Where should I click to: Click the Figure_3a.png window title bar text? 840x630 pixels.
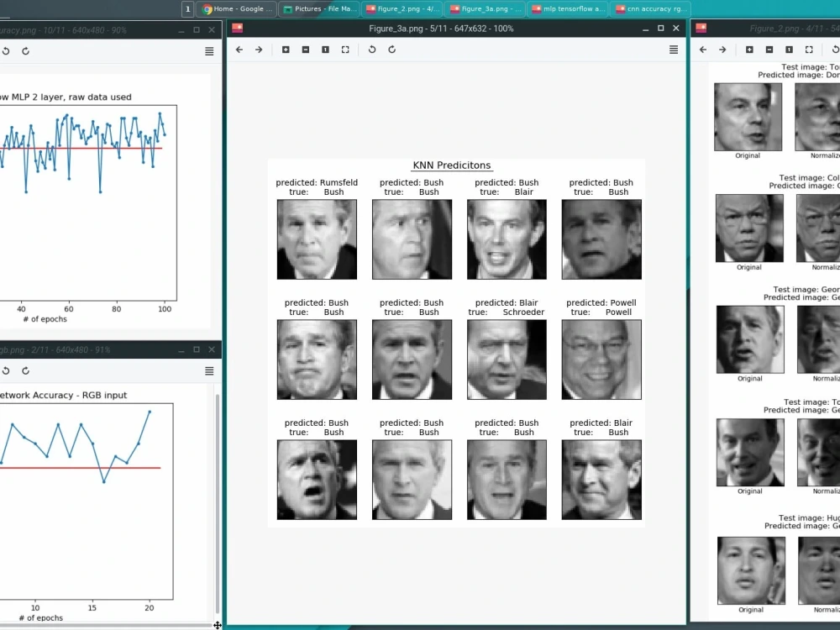click(x=441, y=29)
